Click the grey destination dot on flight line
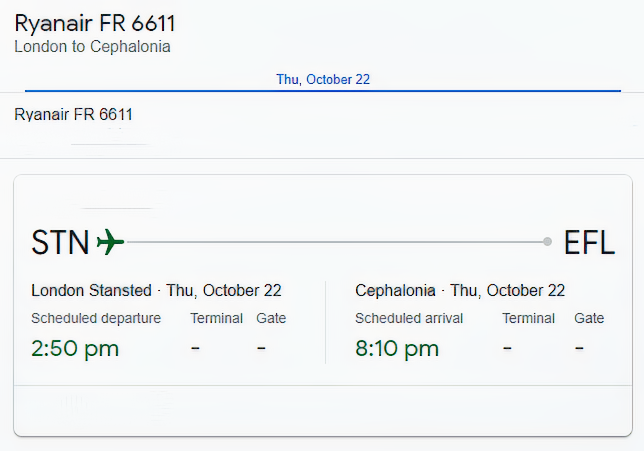Viewport: 644px width, 451px height. (547, 242)
